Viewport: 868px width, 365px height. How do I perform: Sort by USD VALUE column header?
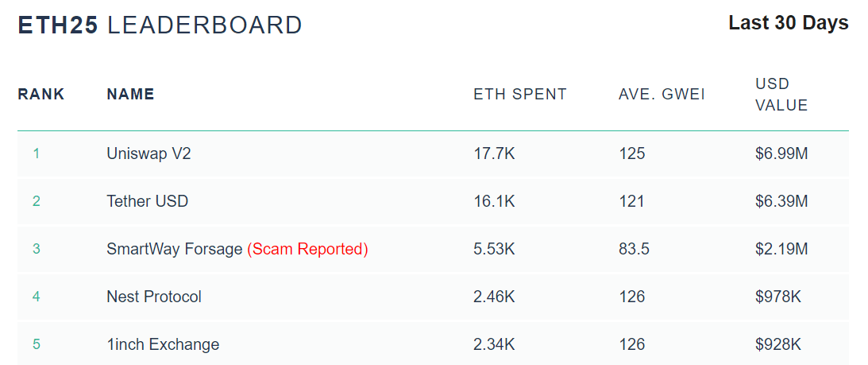tap(781, 95)
